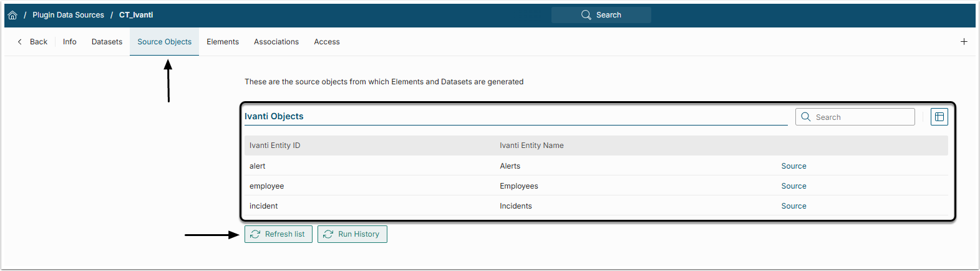Click the plus icon at top right

point(964,42)
